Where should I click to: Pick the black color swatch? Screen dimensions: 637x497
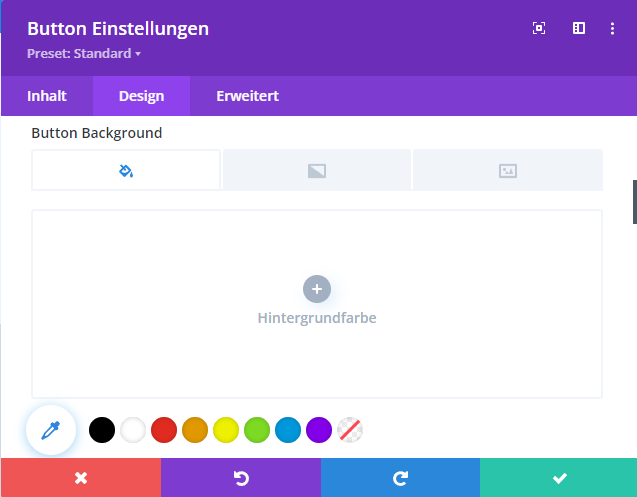click(102, 430)
